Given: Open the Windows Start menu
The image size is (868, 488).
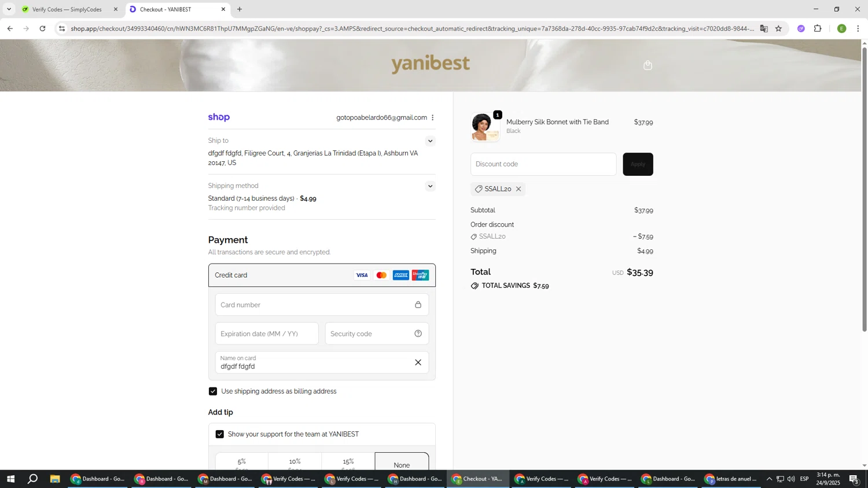Looking at the screenshot, I should [x=10, y=479].
